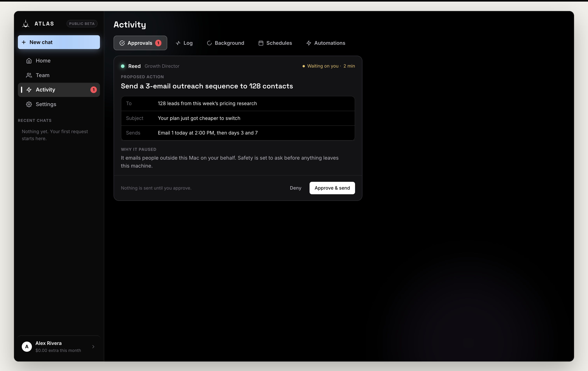Click the PUBLIC BETA badge
This screenshot has width=588, height=371.
pyautogui.click(x=82, y=24)
